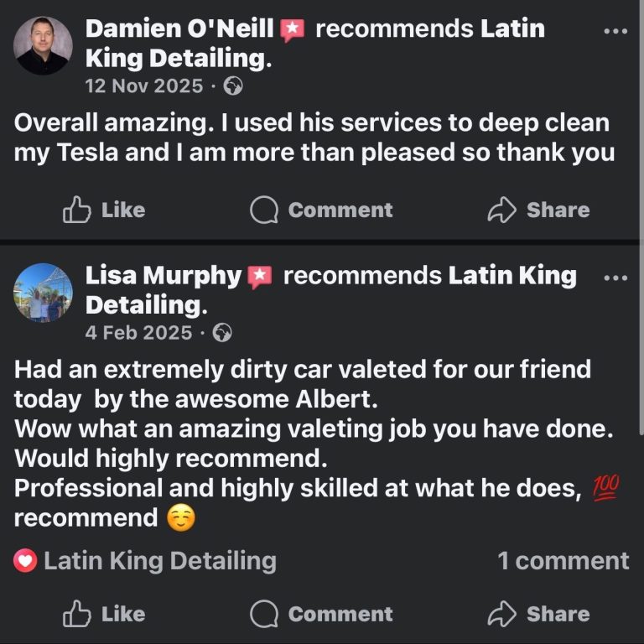Open Lisa Murphy's profile picture
The image size is (644, 644).
tap(43, 293)
